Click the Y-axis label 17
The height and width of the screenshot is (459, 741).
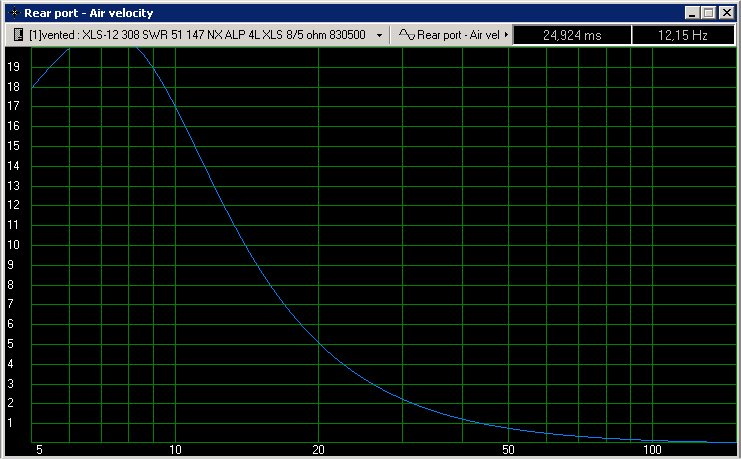coord(13,106)
